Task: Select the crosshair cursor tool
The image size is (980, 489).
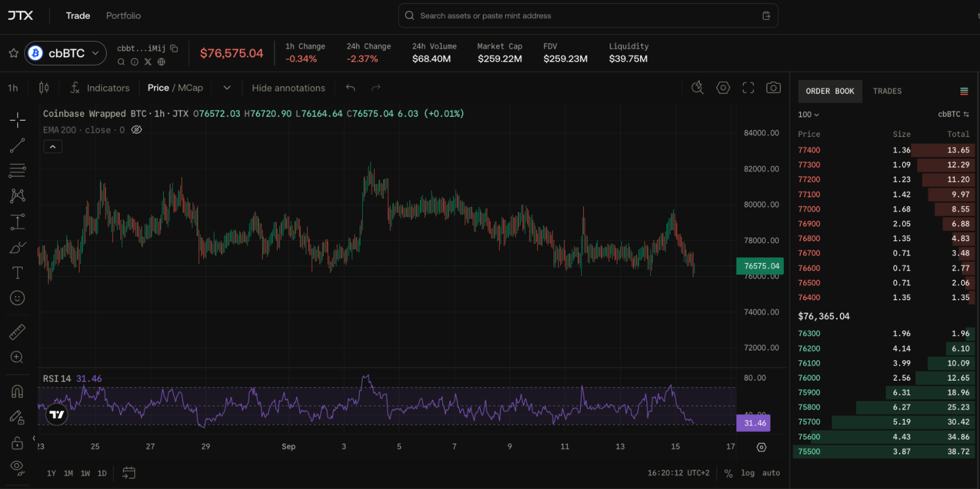Action: 18,120
